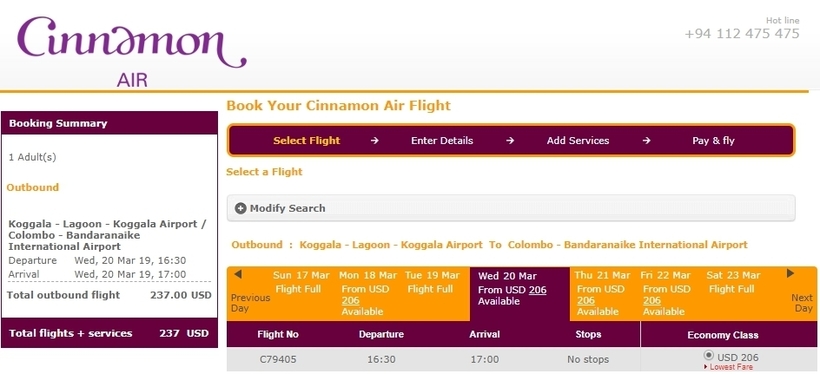Click the Cinnamon Air logo
Viewport: 820px width, 374px height.
click(131, 51)
